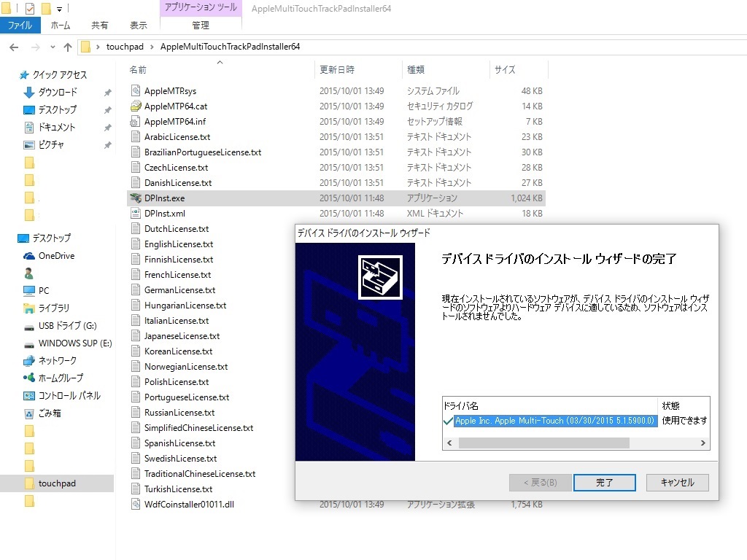Click AppleMultiTouchTrackPadInstaller64 breadcrumb segment

coord(230,47)
